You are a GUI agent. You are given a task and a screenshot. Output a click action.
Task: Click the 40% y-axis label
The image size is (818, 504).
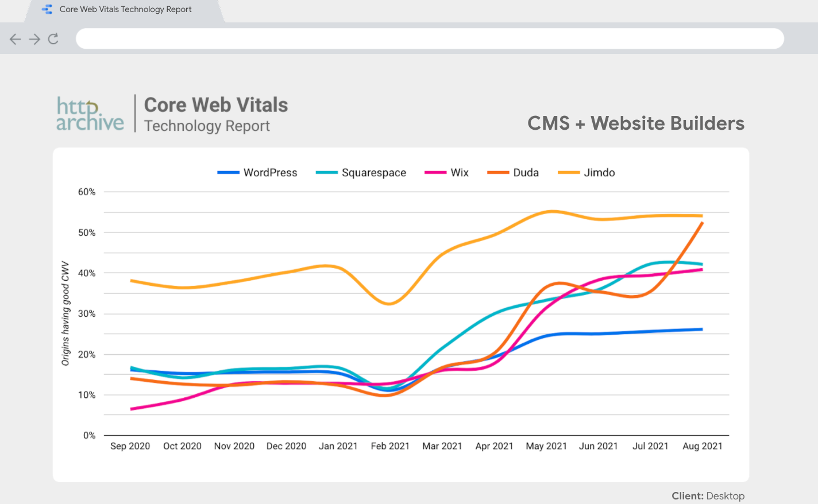(x=87, y=273)
